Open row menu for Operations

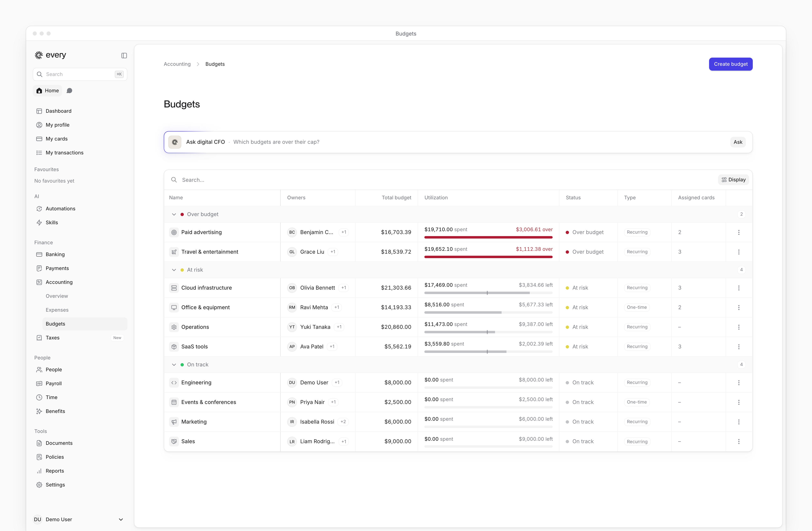[739, 327]
